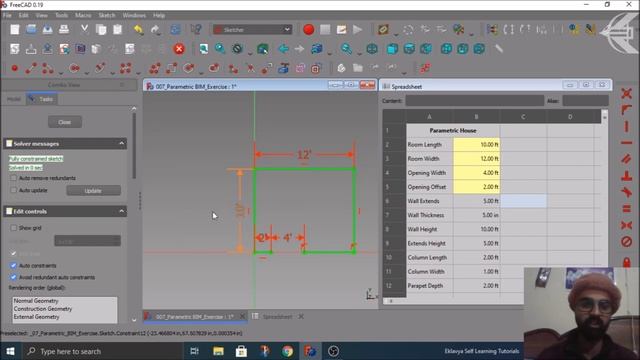
Task: Switch to the Spreadsheet document tab
Action: [277, 317]
